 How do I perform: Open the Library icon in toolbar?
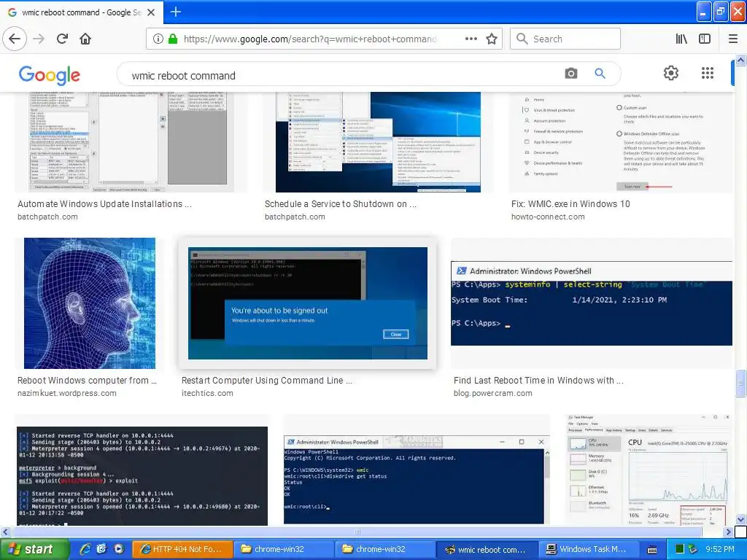click(681, 39)
